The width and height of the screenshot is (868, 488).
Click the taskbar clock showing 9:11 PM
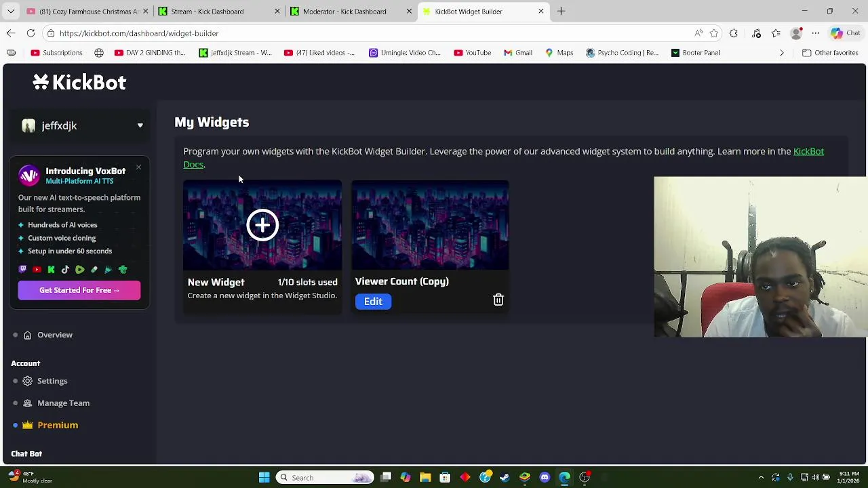coord(849,478)
